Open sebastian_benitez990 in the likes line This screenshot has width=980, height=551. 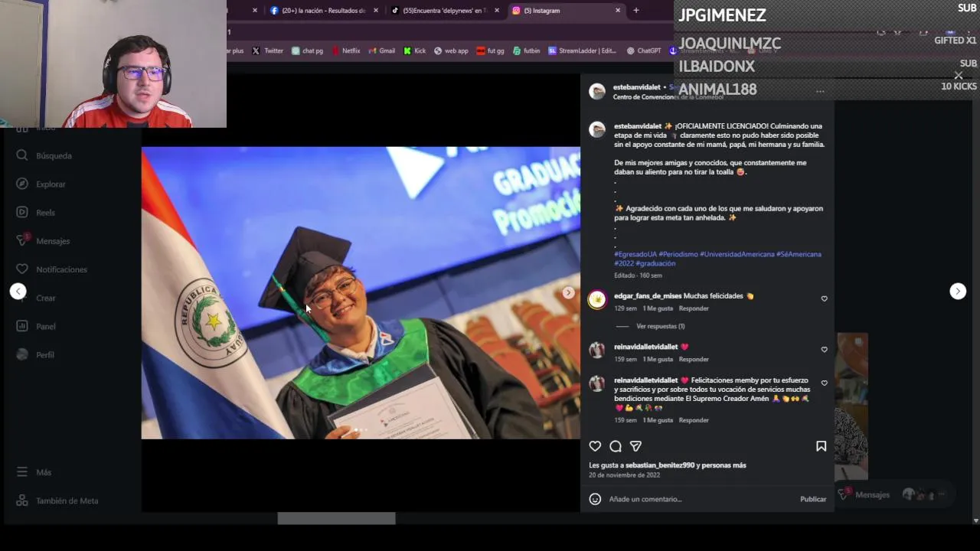click(x=659, y=465)
